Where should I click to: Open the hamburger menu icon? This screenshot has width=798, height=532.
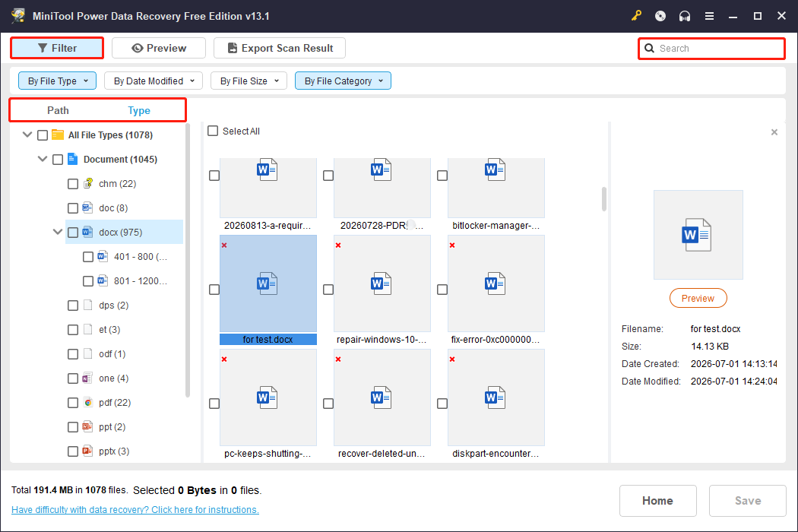click(709, 16)
